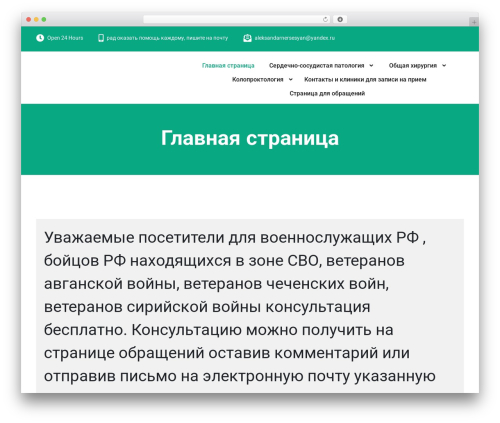Expand the Общая хирургия dropdown arrow
The image size is (500, 423).
(444, 66)
